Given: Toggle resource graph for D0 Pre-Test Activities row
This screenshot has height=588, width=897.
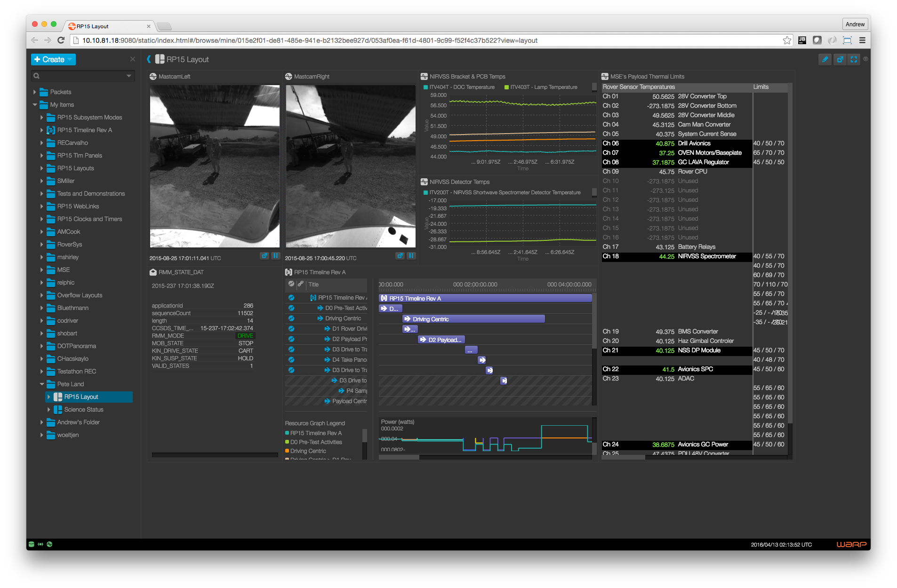Looking at the screenshot, I should click(291, 308).
